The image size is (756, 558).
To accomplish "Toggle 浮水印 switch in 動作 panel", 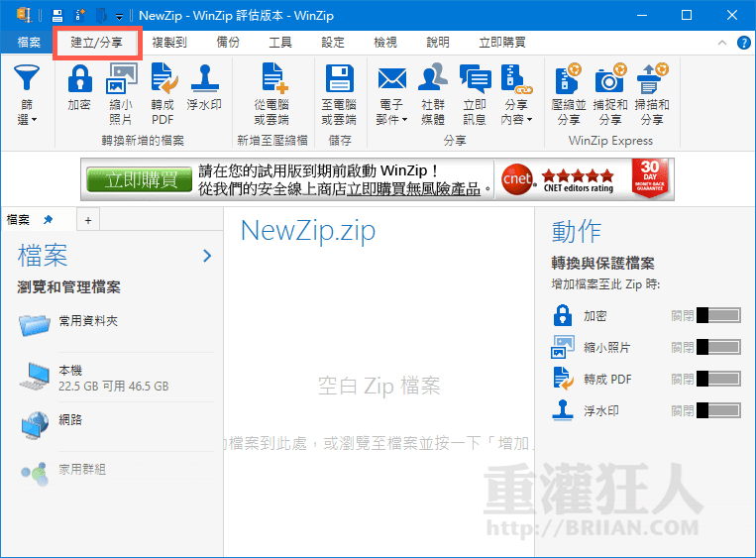I will pyautogui.click(x=719, y=411).
